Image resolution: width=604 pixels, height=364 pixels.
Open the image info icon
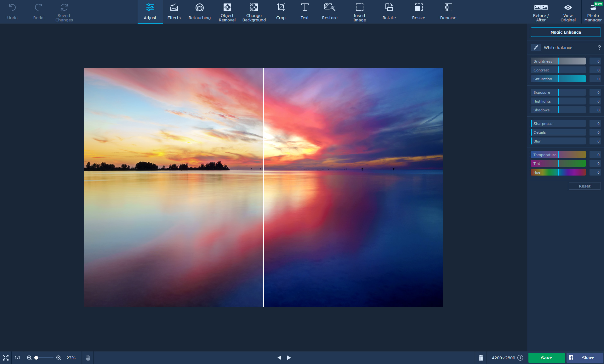pyautogui.click(x=520, y=358)
